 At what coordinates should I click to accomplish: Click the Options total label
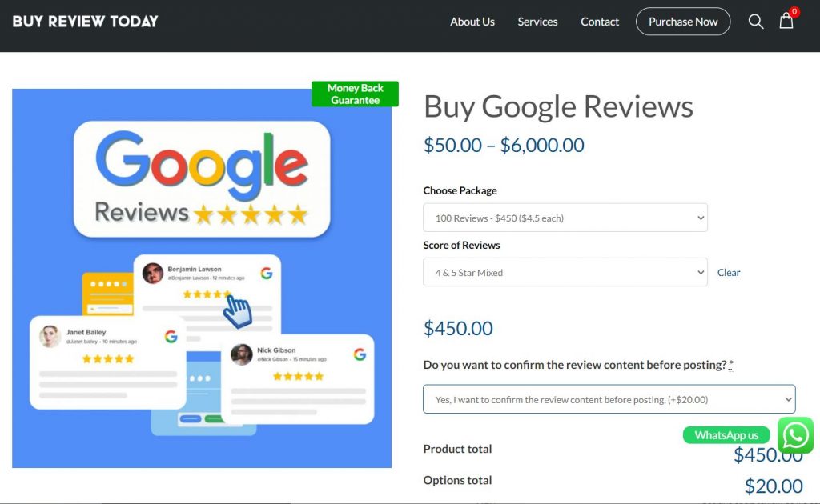click(457, 480)
